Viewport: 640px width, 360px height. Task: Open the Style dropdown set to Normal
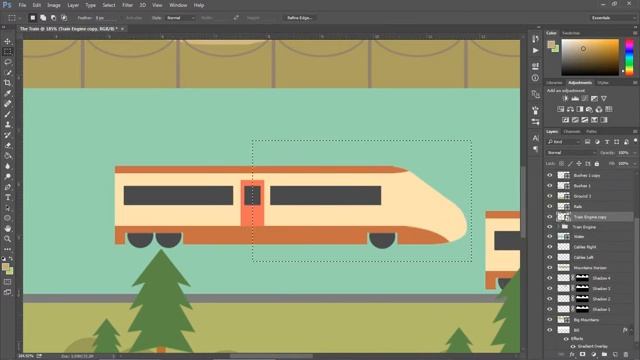(x=180, y=18)
